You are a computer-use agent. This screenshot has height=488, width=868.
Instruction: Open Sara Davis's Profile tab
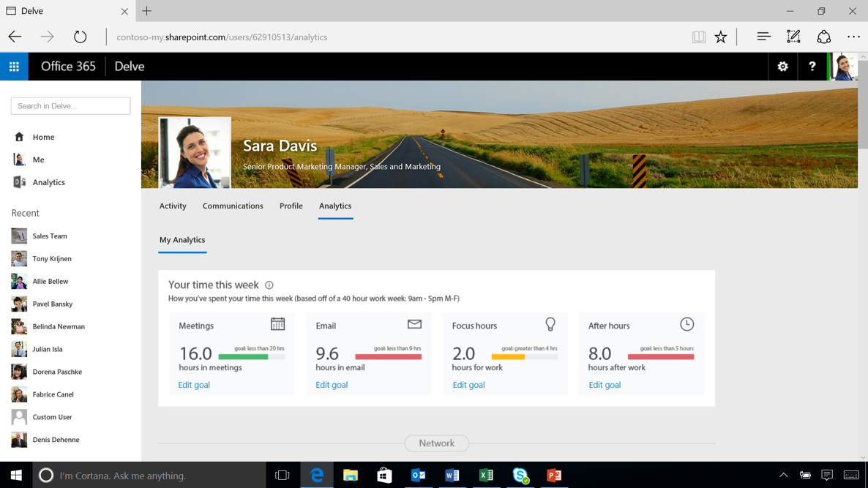pyautogui.click(x=291, y=206)
